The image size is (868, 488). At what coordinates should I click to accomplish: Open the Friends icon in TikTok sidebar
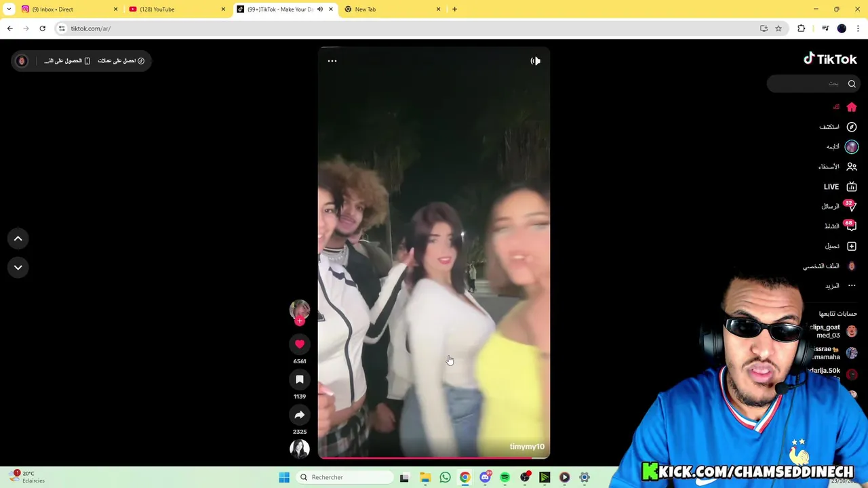(852, 167)
